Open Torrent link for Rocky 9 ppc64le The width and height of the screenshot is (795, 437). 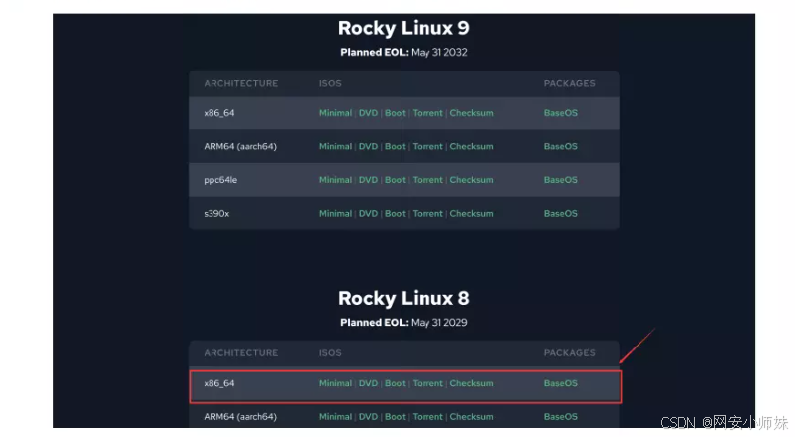pyautogui.click(x=427, y=180)
